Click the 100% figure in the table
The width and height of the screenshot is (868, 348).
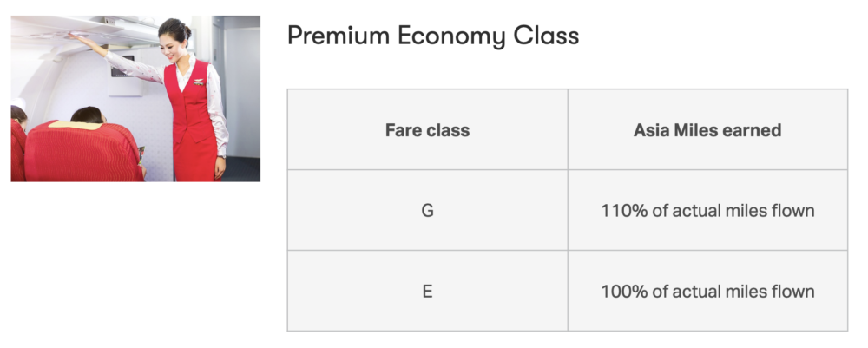coord(621,291)
